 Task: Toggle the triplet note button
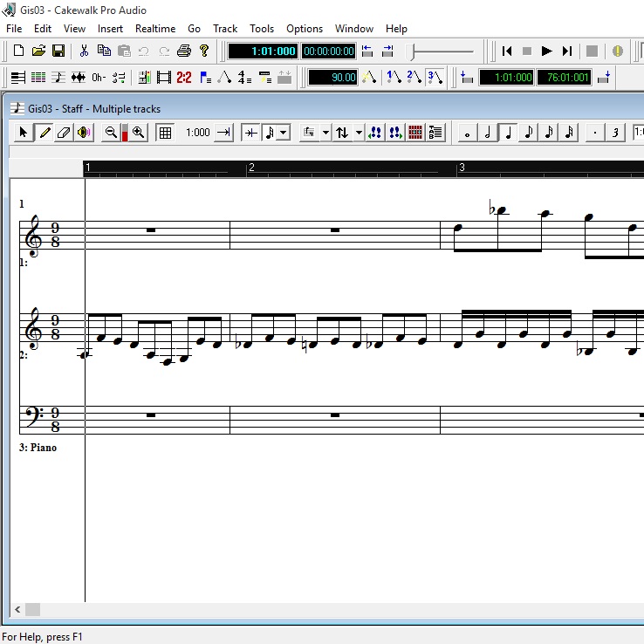tap(616, 133)
